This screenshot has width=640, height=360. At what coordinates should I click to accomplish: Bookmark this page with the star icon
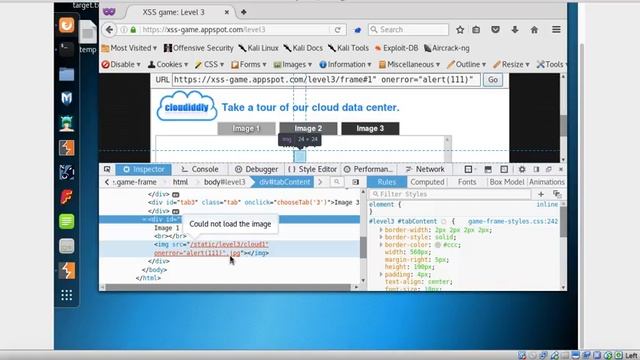point(460,29)
